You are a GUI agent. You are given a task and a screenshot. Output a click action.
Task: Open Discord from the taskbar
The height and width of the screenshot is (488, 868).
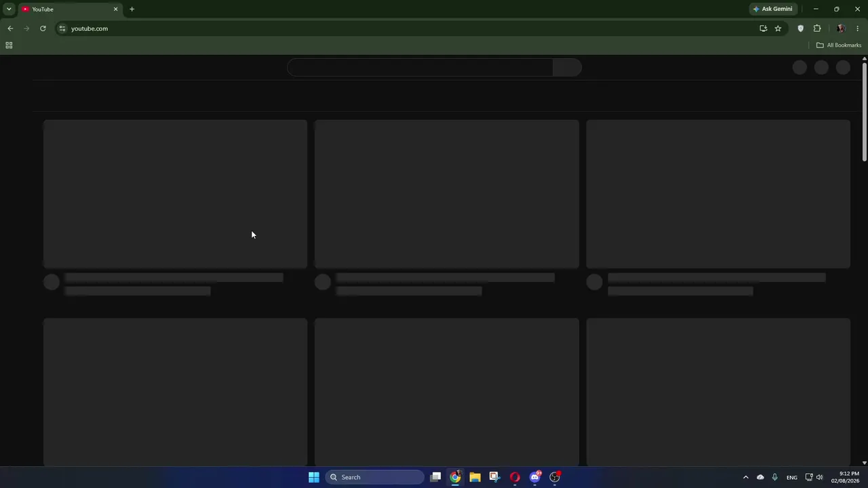pyautogui.click(x=535, y=477)
